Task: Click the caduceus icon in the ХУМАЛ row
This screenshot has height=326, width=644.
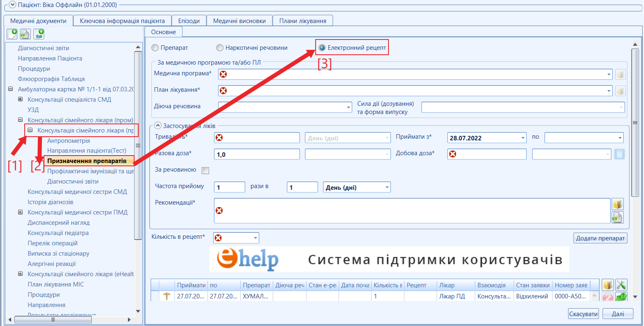Action: click(x=167, y=296)
